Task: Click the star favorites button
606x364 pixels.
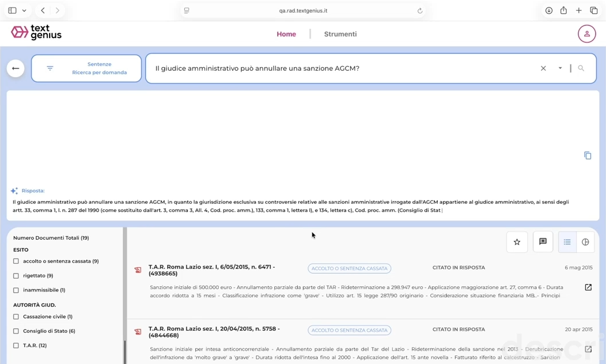Action: [x=517, y=242]
